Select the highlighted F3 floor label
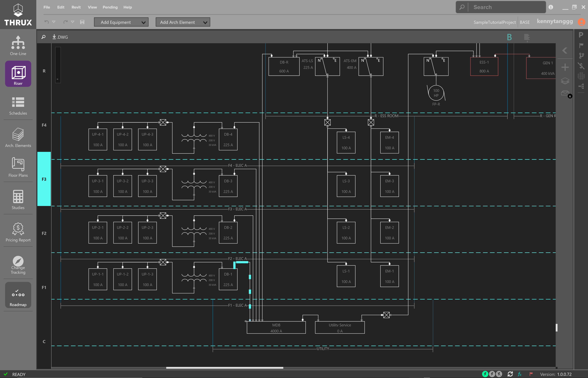This screenshot has height=378, width=588. pyautogui.click(x=44, y=179)
